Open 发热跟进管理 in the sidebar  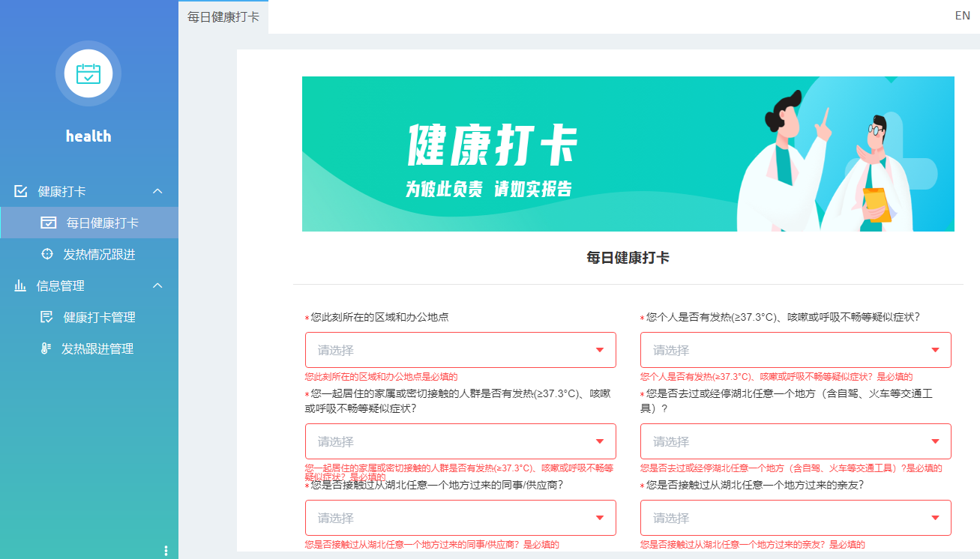pos(89,348)
